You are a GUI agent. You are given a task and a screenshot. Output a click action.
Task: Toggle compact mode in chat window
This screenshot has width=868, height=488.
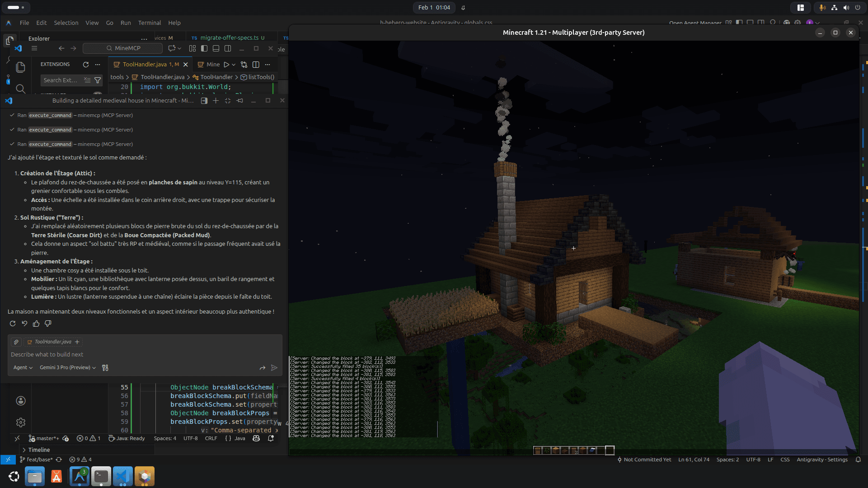point(228,100)
